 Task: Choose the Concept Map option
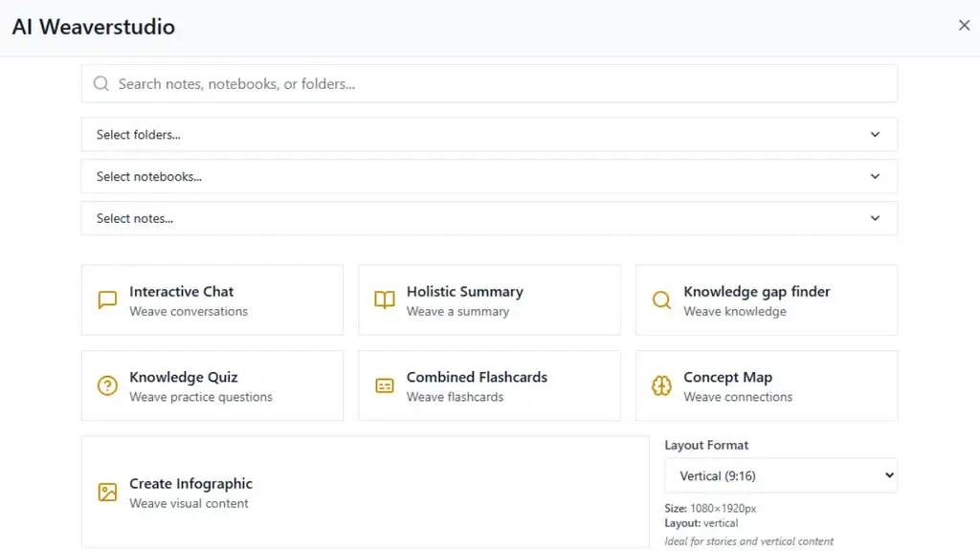click(x=766, y=386)
